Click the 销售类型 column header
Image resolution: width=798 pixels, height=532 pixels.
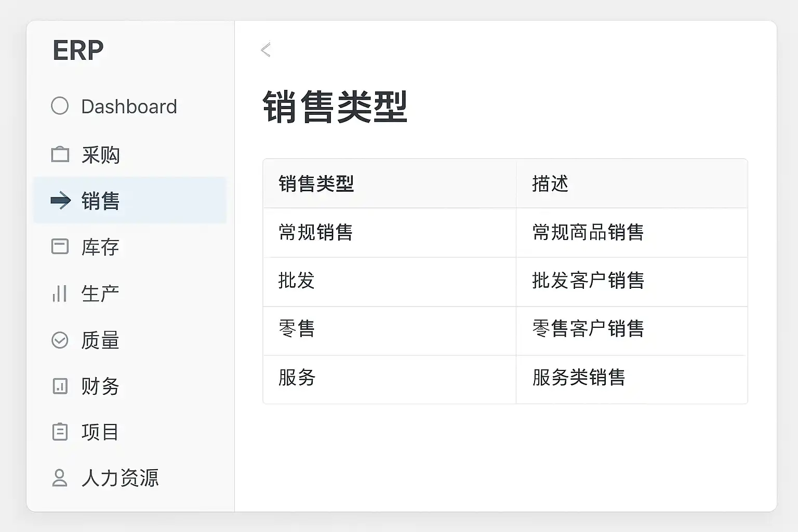(x=316, y=184)
